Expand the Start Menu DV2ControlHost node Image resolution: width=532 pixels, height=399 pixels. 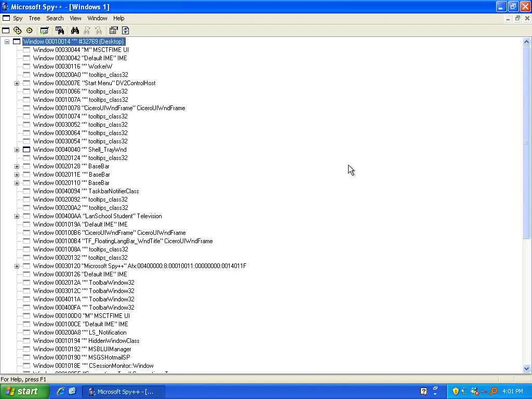[x=17, y=83]
